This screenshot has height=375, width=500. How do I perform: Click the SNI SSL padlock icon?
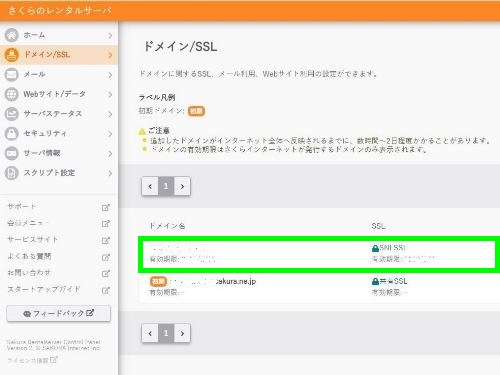(x=375, y=248)
